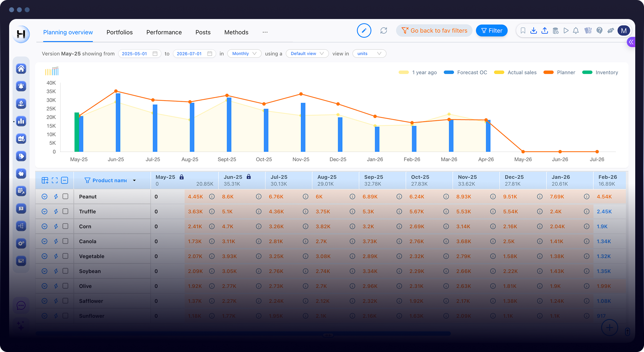The width and height of the screenshot is (644, 352).
Task: Open the help question-mark icon near the avatar
Action: 599,31
